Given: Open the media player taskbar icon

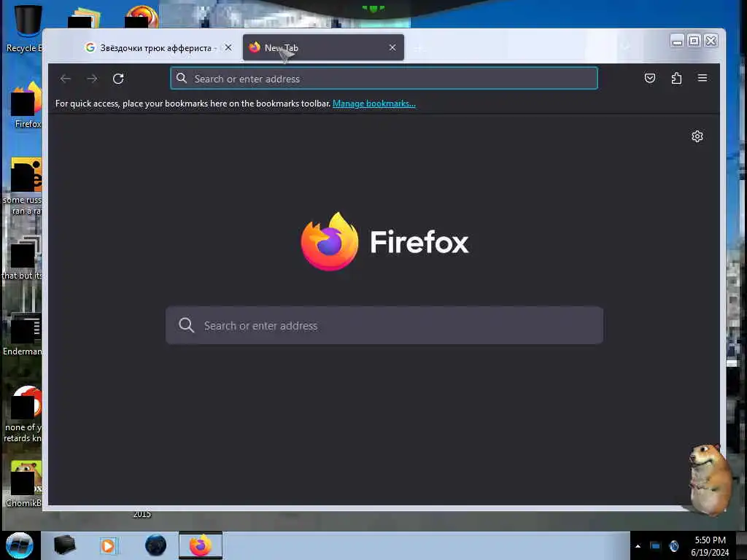Looking at the screenshot, I should click(108, 545).
